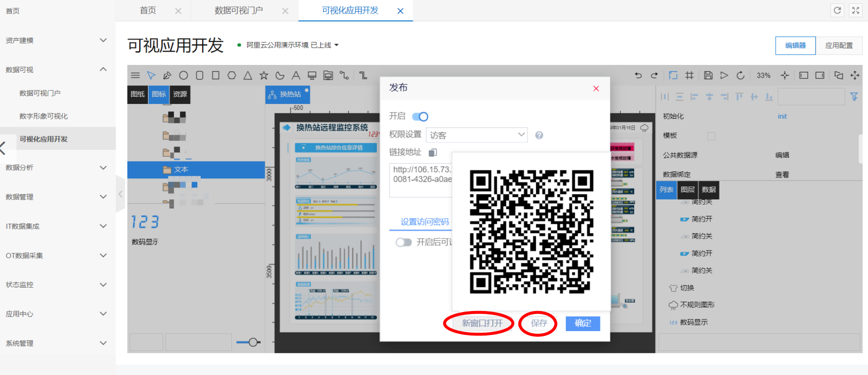The image size is (868, 375).
Task: Select the 设置访问密码 tab
Action: pos(425,222)
